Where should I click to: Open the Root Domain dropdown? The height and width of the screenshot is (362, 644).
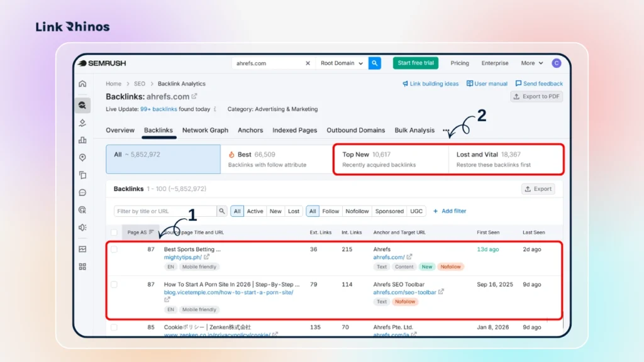tap(341, 63)
